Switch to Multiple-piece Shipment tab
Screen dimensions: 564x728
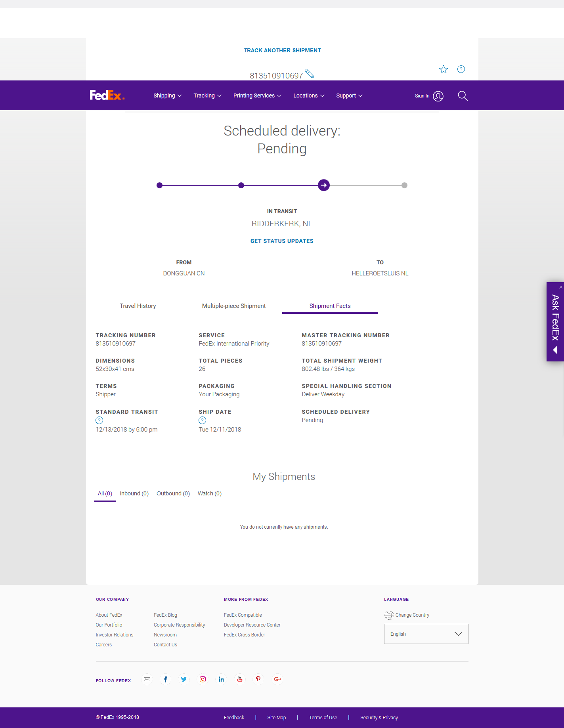[x=234, y=306]
